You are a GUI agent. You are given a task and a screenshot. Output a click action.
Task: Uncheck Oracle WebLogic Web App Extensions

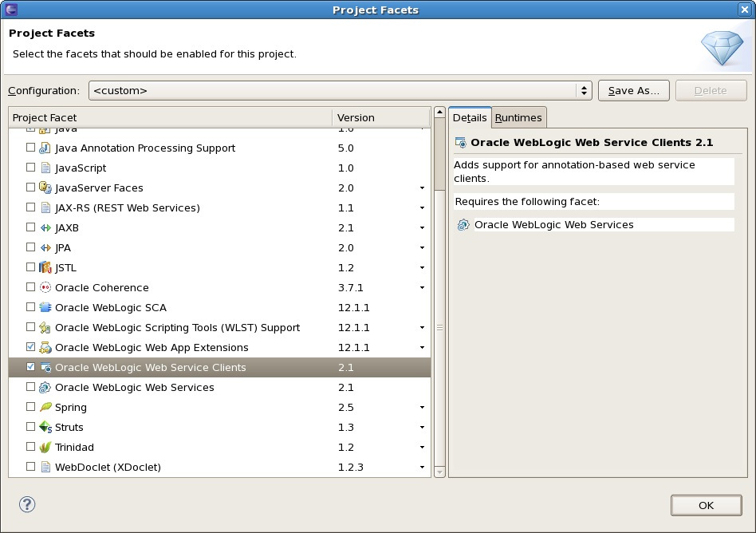pos(30,347)
